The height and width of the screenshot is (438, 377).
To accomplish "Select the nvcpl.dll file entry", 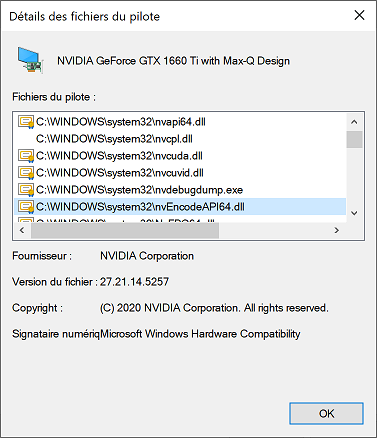I will coord(114,139).
